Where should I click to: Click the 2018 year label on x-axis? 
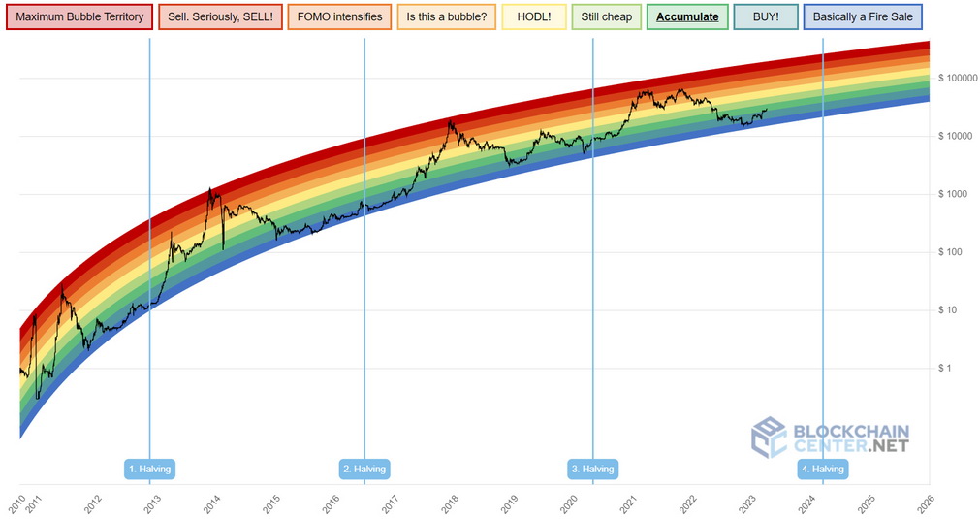pyautogui.click(x=449, y=503)
